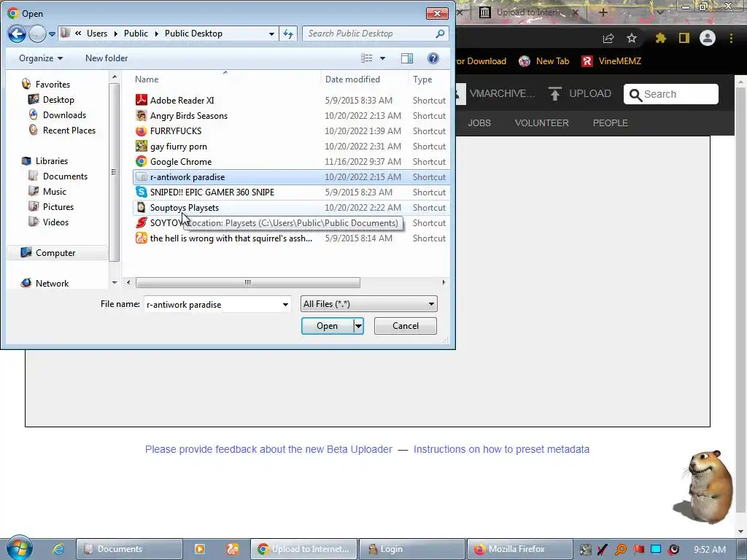Click Internet Archive Search box
The width and height of the screenshot is (747, 560).
[x=671, y=94]
